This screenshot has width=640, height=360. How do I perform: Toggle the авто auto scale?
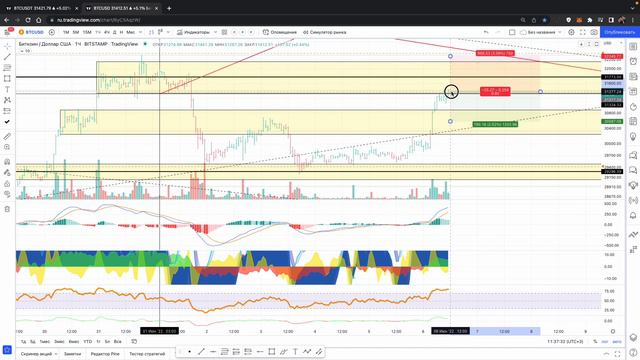pos(617,341)
